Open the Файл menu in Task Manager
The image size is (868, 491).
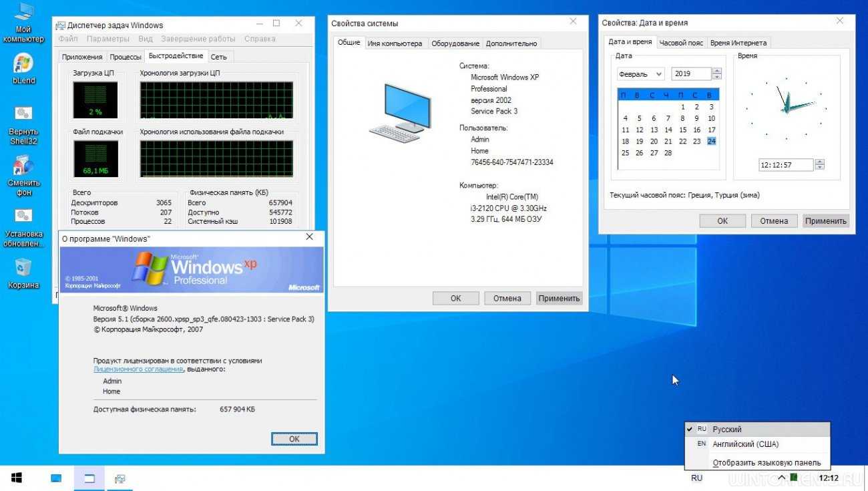(68, 39)
